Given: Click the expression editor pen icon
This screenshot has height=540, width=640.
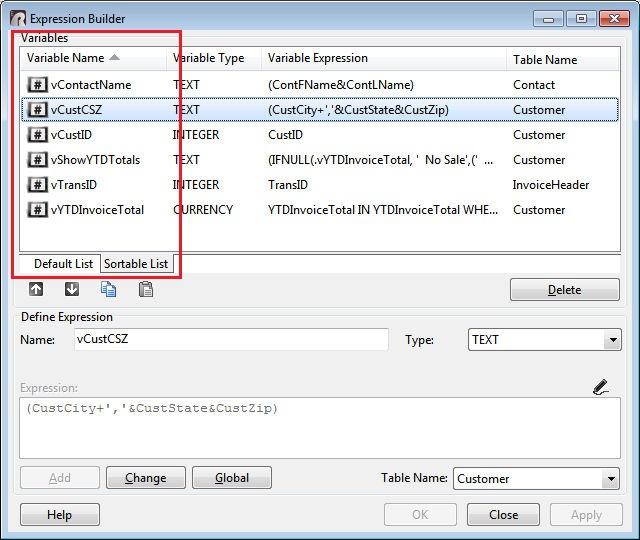Looking at the screenshot, I should [x=600, y=386].
